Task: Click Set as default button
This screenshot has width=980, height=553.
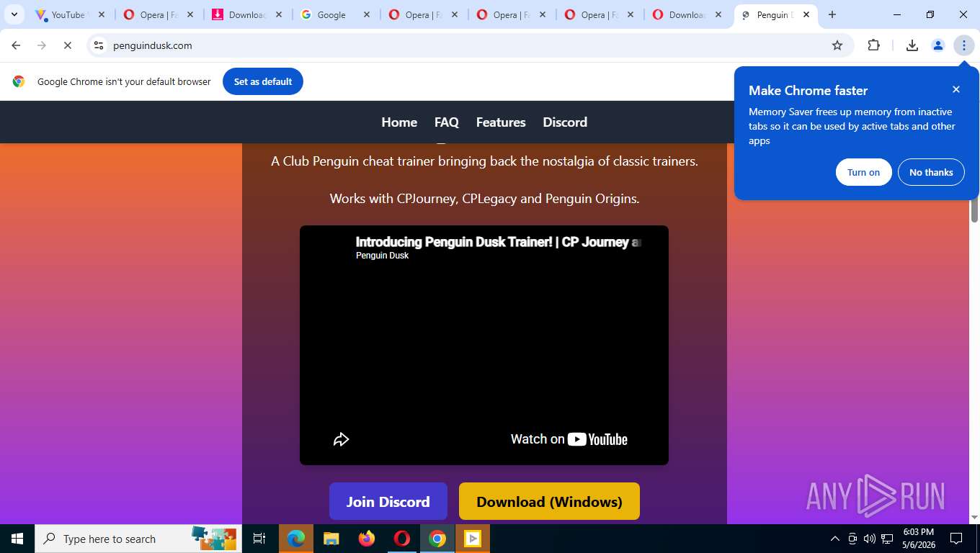Action: 263,81
